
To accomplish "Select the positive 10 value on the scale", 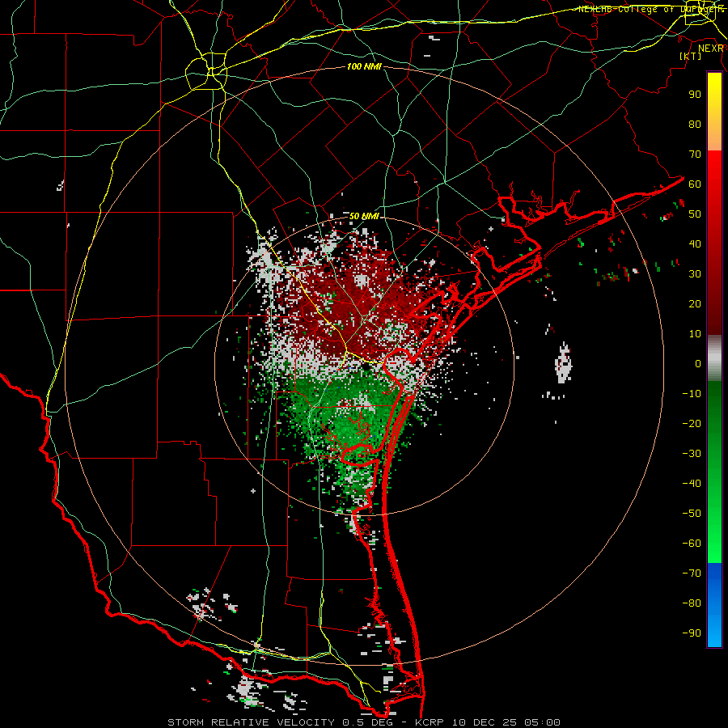I will (695, 334).
